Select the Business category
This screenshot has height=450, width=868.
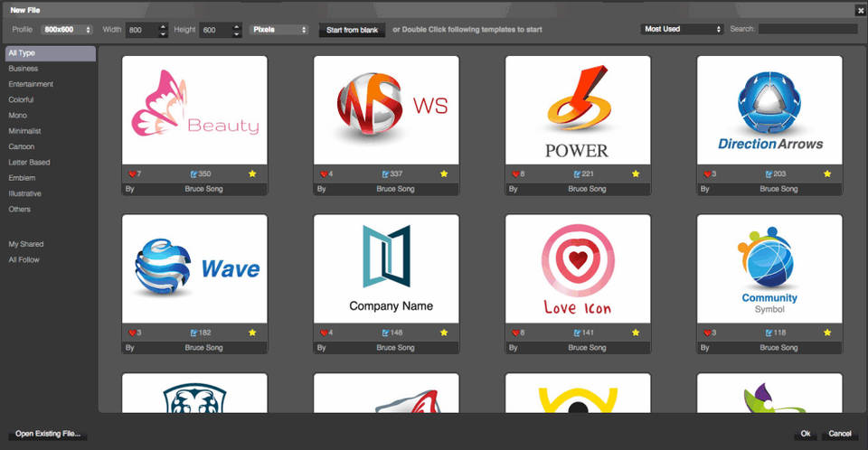[x=24, y=69]
